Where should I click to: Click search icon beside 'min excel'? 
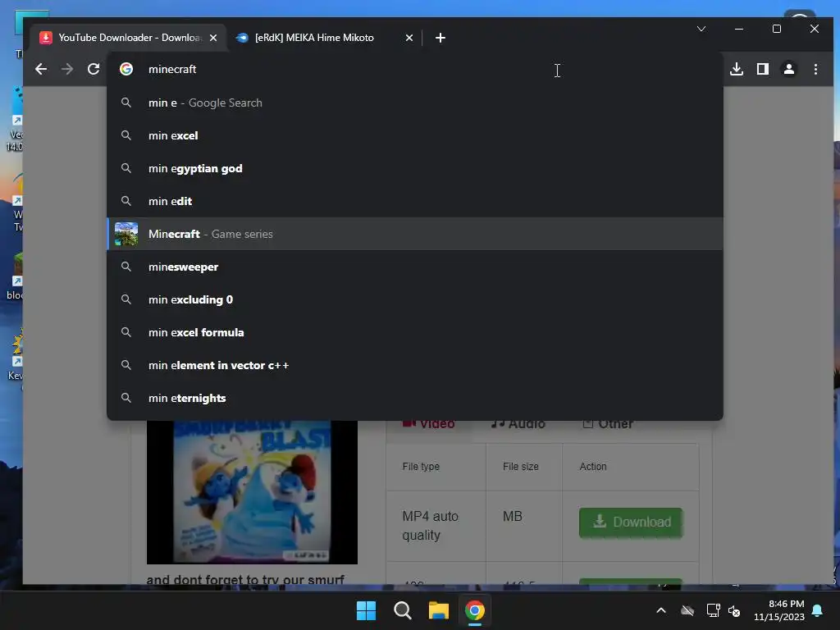(126, 135)
